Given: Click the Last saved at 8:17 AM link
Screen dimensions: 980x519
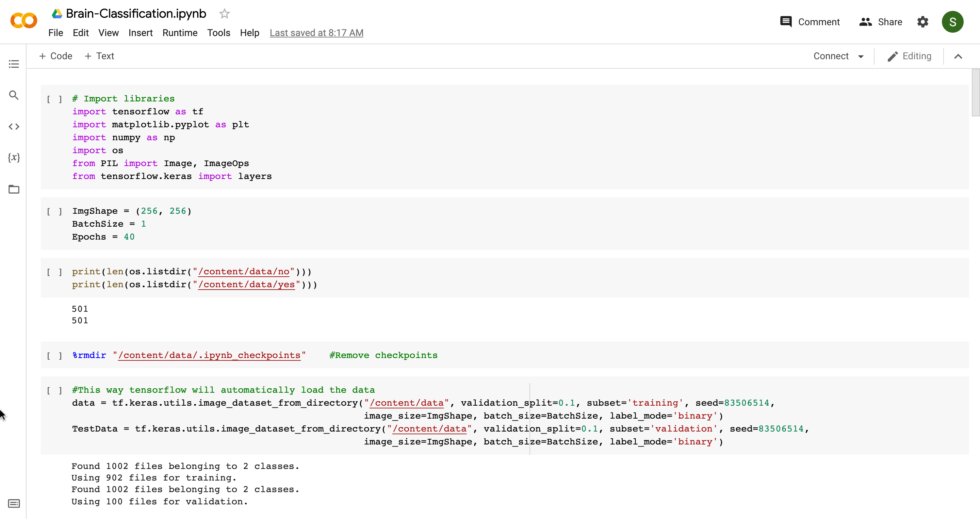Looking at the screenshot, I should (316, 33).
